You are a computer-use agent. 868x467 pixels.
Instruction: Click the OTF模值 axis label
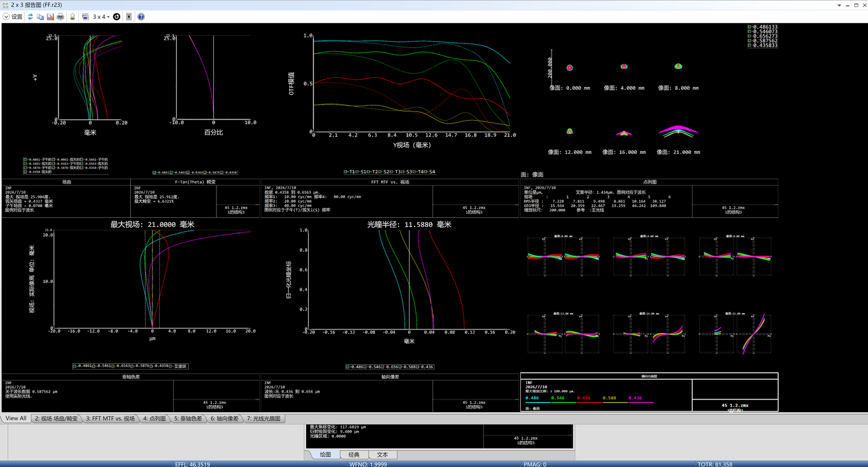(292, 83)
